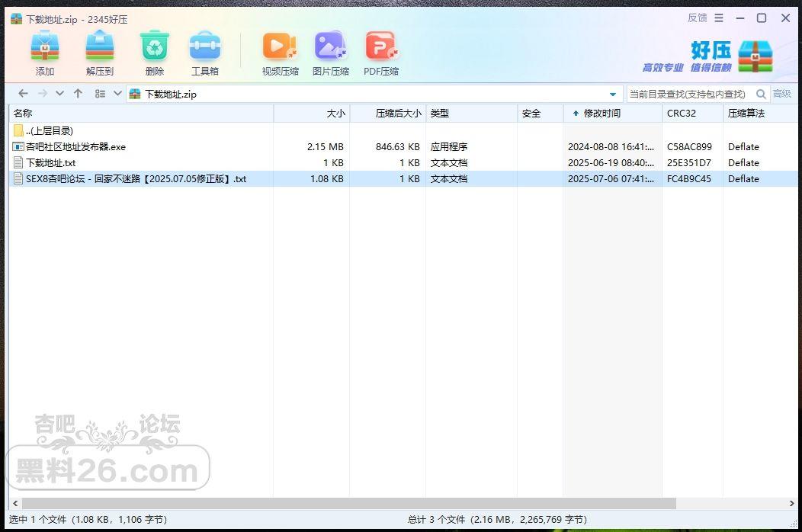This screenshot has height=532, width=802.
Task: Click the scrollbar left arrow
Action: [14, 503]
